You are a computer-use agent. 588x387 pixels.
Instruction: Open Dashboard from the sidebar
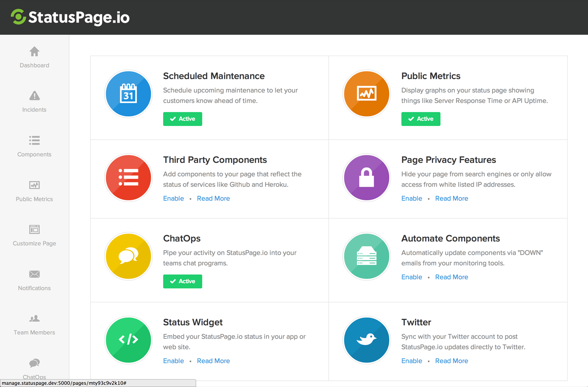(34, 57)
